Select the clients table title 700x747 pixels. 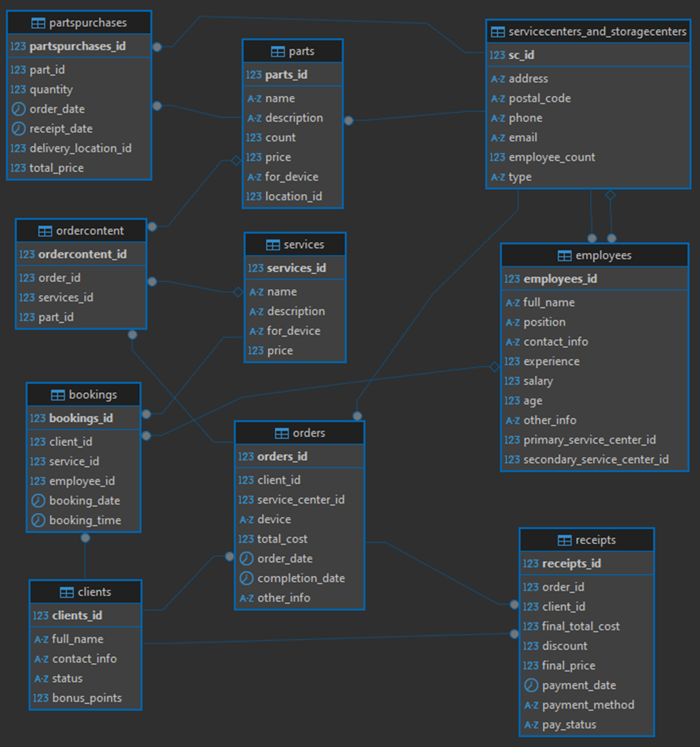point(94,592)
